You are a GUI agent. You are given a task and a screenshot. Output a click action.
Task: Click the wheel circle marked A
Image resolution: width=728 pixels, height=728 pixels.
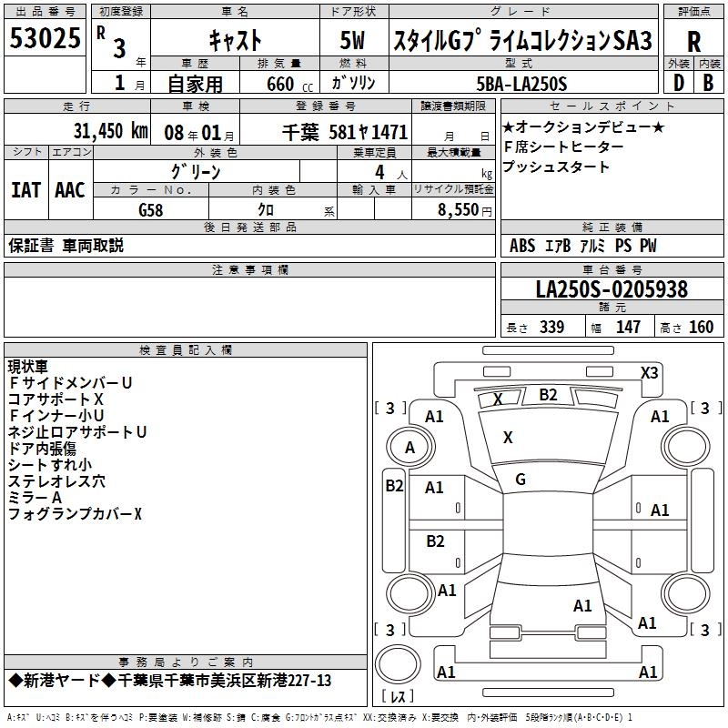tap(410, 448)
